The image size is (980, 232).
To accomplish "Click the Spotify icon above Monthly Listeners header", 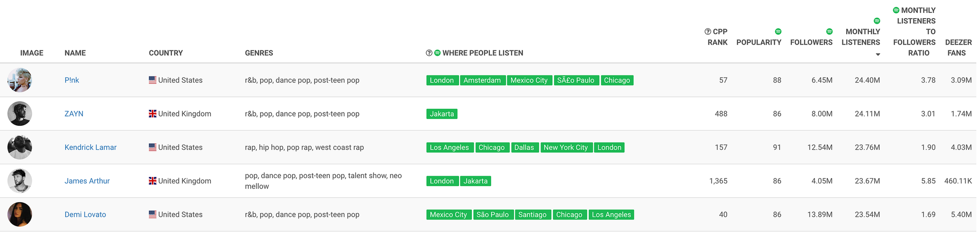I will coord(877,21).
